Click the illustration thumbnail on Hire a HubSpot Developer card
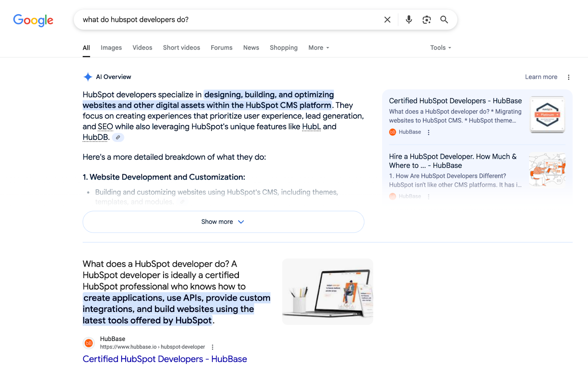This screenshot has height=366, width=588. tap(547, 170)
